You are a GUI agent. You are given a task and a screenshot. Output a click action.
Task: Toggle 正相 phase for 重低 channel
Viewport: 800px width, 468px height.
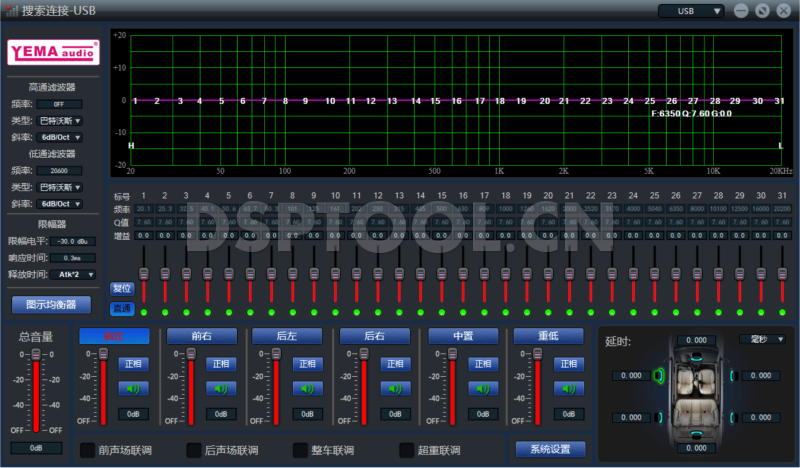click(569, 364)
